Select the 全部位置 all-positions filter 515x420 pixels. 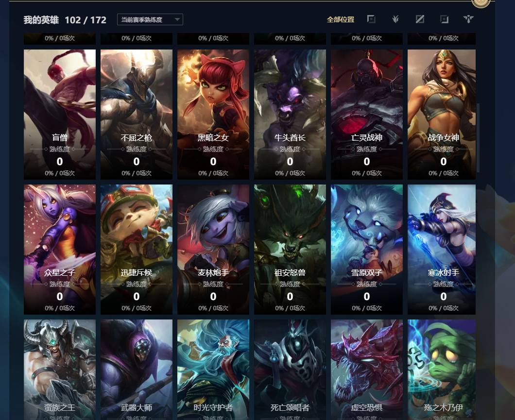340,20
